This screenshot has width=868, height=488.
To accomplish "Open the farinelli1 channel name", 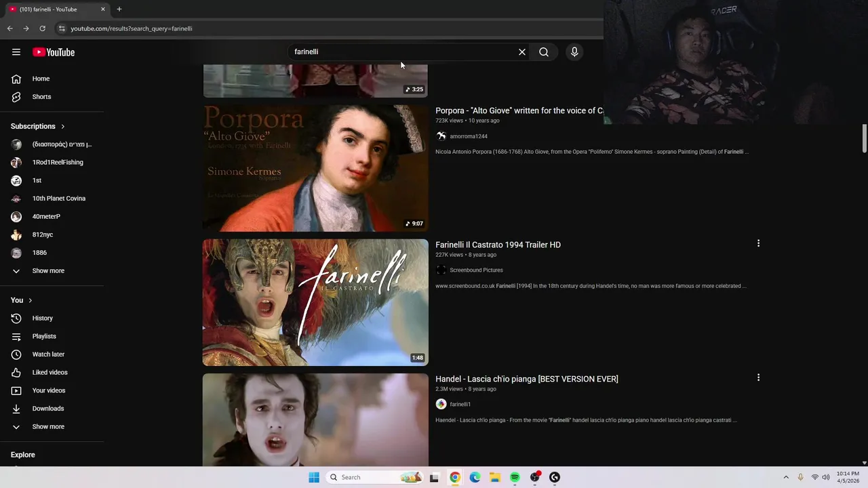I will coord(460,405).
